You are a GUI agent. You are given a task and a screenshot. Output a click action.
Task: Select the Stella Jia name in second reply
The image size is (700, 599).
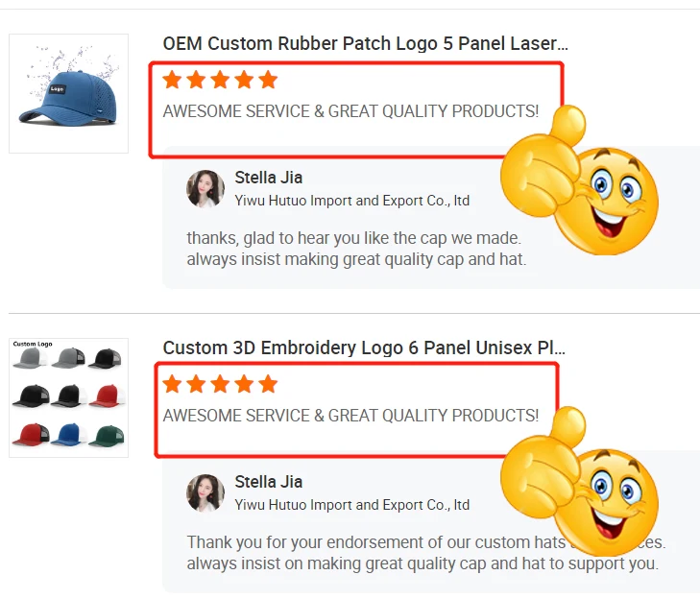click(269, 482)
